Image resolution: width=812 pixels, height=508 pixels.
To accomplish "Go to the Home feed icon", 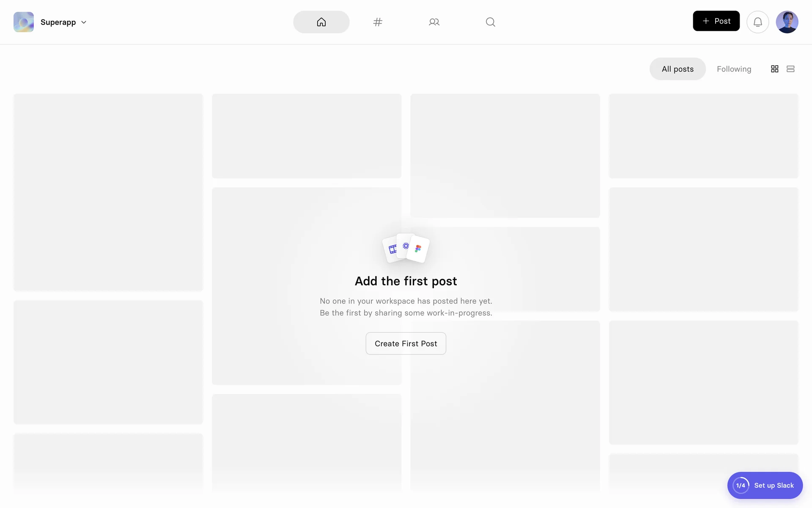I will click(x=321, y=22).
